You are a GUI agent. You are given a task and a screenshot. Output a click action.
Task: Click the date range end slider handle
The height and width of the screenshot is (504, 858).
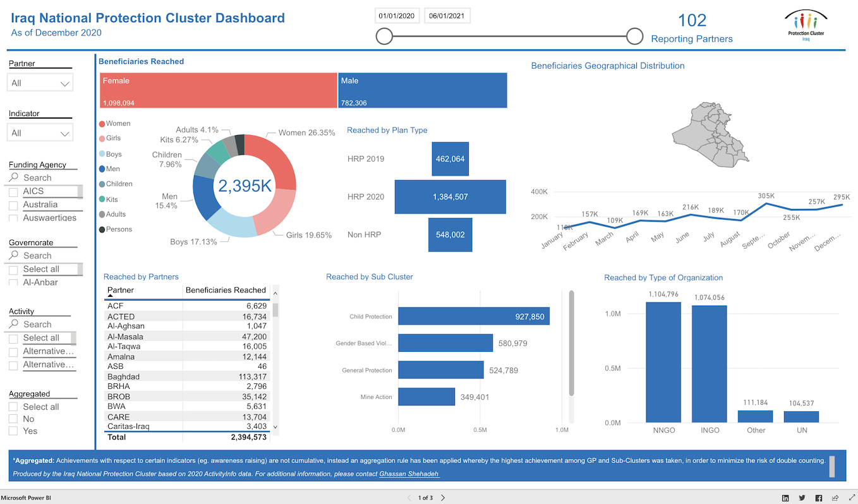[635, 37]
